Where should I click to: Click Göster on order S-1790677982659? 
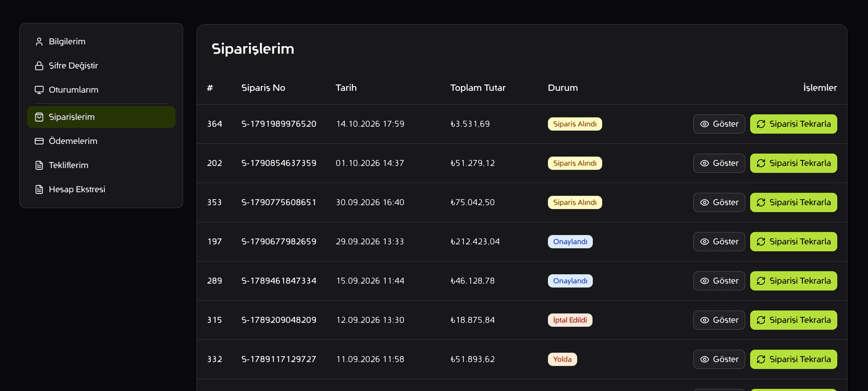(x=719, y=241)
